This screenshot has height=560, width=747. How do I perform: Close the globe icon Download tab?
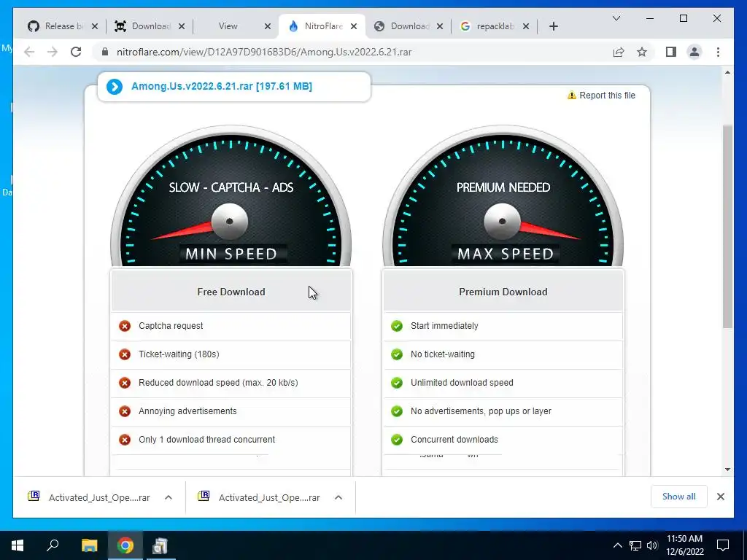440,26
